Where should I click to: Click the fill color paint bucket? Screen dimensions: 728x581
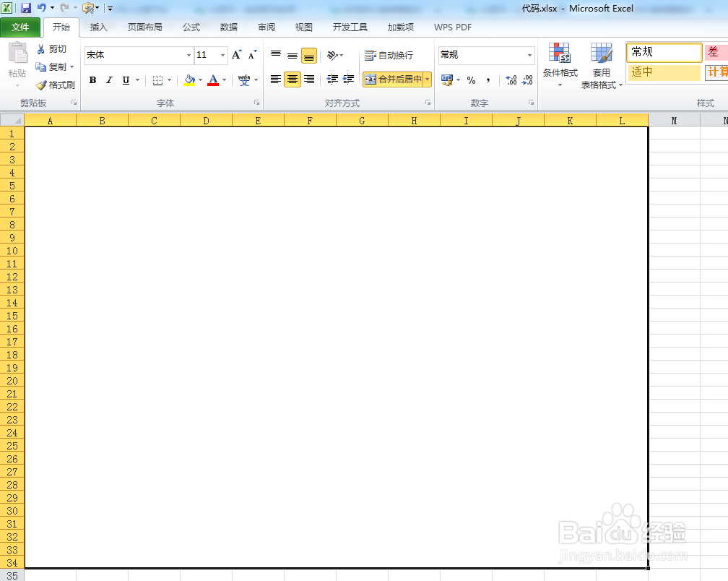pos(189,80)
